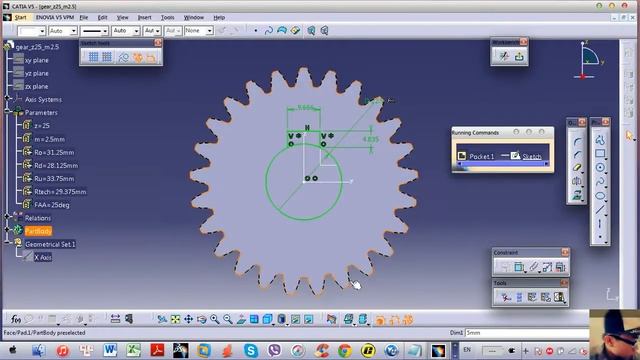Image resolution: width=640 pixels, height=360 pixels.
Task: Click the Dim1 value input field
Action: [x=527, y=333]
